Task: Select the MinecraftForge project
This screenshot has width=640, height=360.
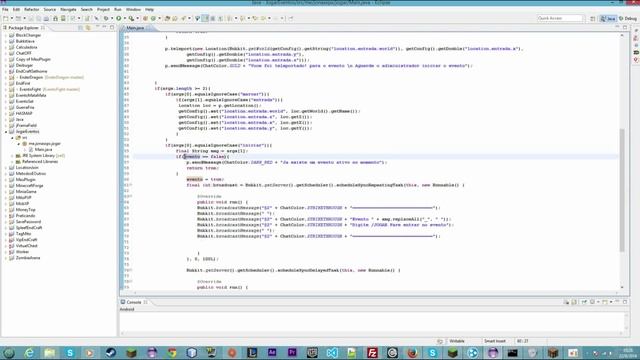Action: coord(29,186)
